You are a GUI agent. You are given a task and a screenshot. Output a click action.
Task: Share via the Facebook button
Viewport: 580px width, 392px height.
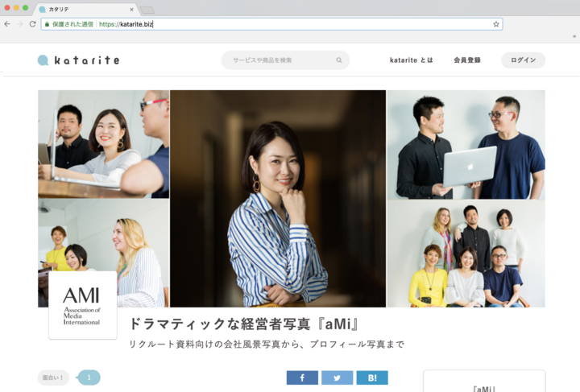pyautogui.click(x=302, y=378)
